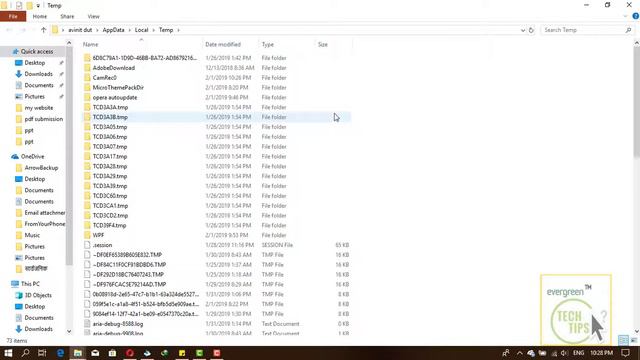Click the sidebar scroll down arrow

click(69, 331)
